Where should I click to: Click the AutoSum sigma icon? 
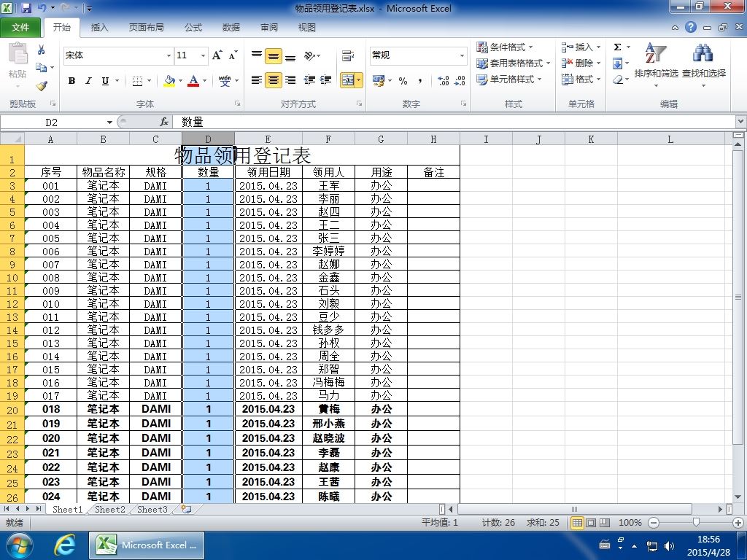pyautogui.click(x=617, y=47)
